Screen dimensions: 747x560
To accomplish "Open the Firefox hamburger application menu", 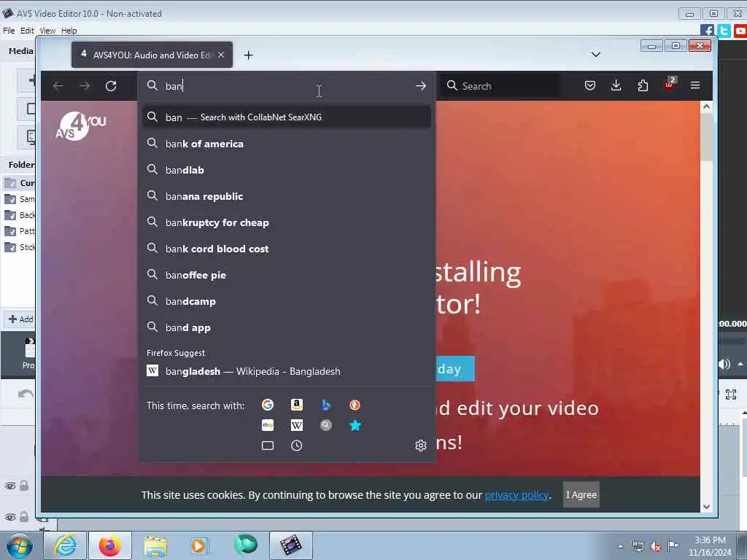I will click(695, 86).
